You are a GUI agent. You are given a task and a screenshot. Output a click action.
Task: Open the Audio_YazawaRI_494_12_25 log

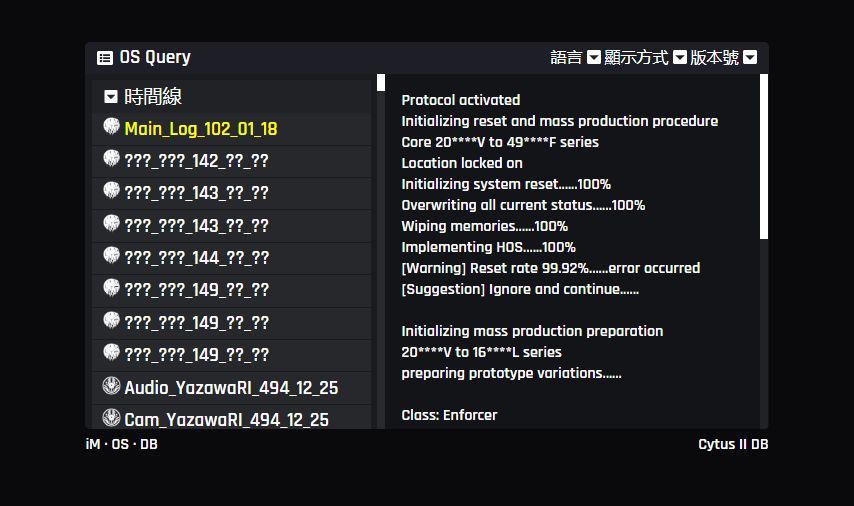click(x=231, y=388)
